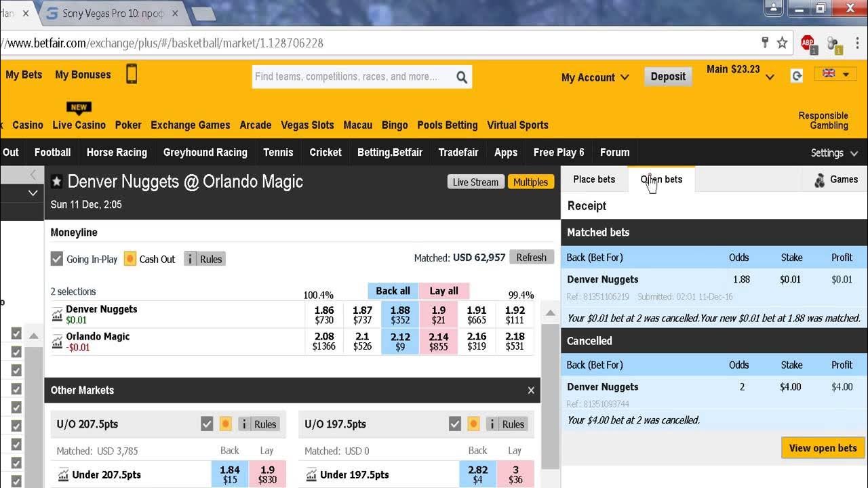Go to the Tennis section
This screenshot has width=868, height=488.
278,152
